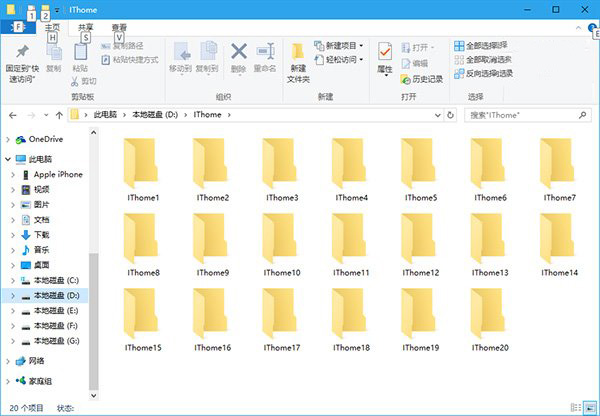Switch to details view in status bar
Screen dimensions: 600x416
coord(576,408)
